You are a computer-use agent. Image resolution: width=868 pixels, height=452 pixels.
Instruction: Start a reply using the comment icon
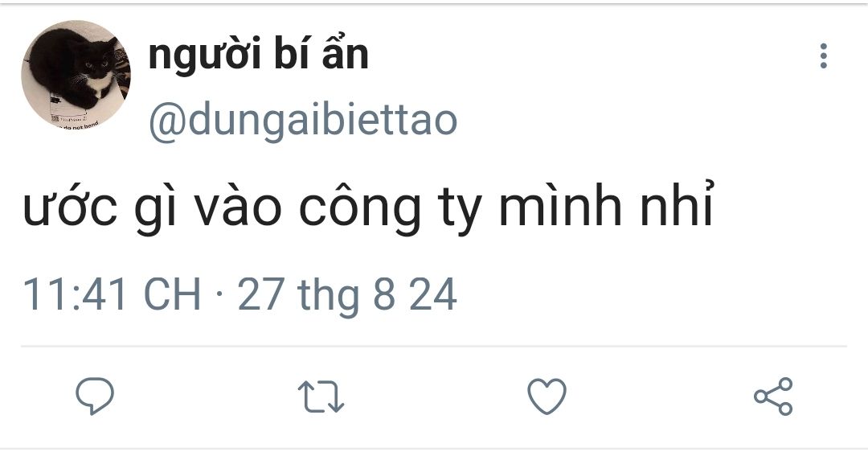95,396
